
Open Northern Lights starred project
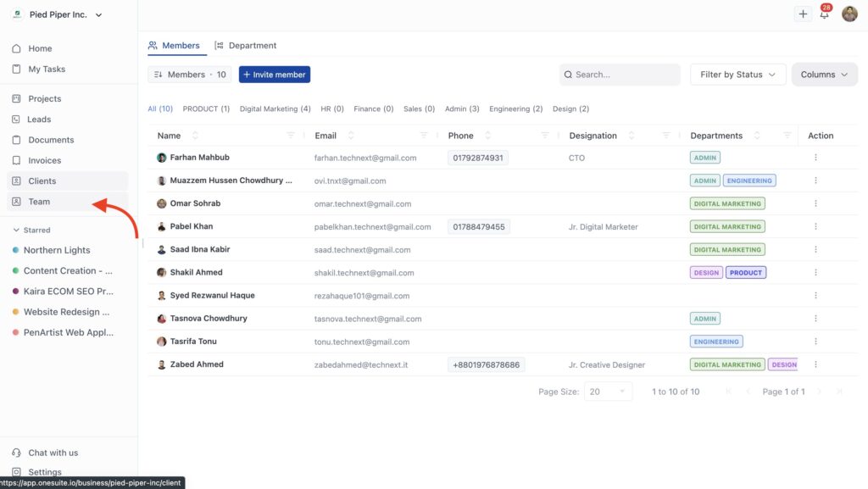56,250
